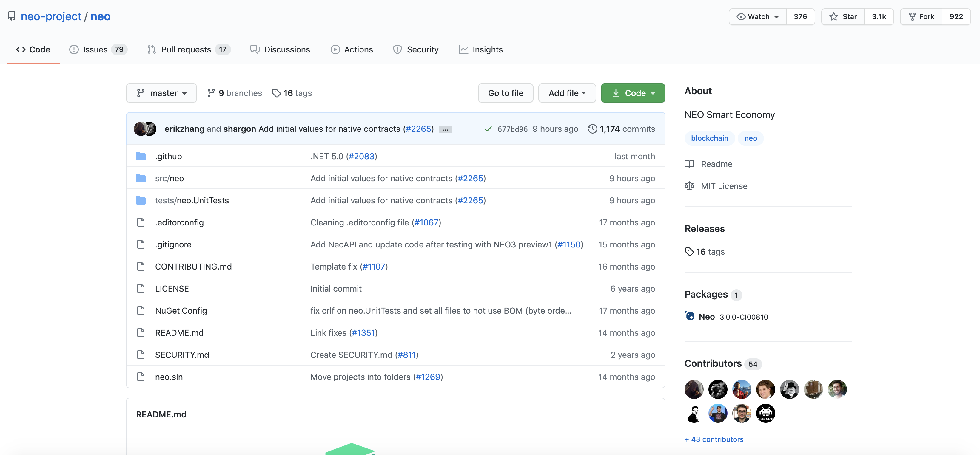Screen dimensions: 980x455
Task: Click the MIT License scales icon
Action: point(689,186)
